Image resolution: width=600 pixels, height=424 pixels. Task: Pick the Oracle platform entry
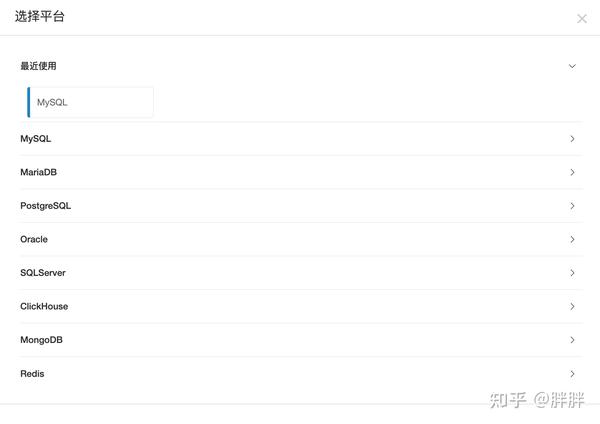point(34,239)
